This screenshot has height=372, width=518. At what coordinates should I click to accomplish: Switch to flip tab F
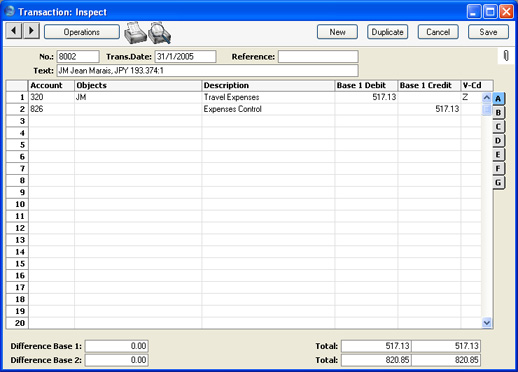click(x=498, y=169)
